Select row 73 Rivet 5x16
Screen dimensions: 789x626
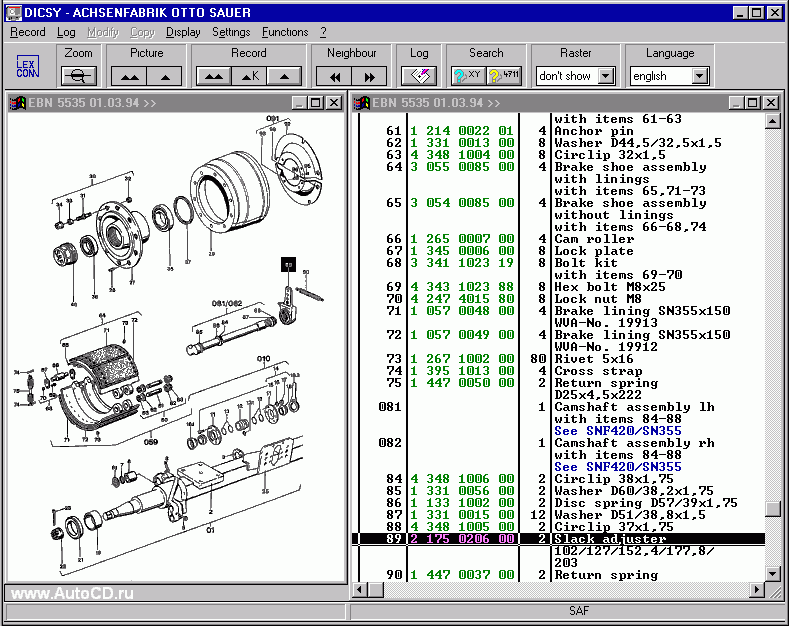[x=559, y=359]
